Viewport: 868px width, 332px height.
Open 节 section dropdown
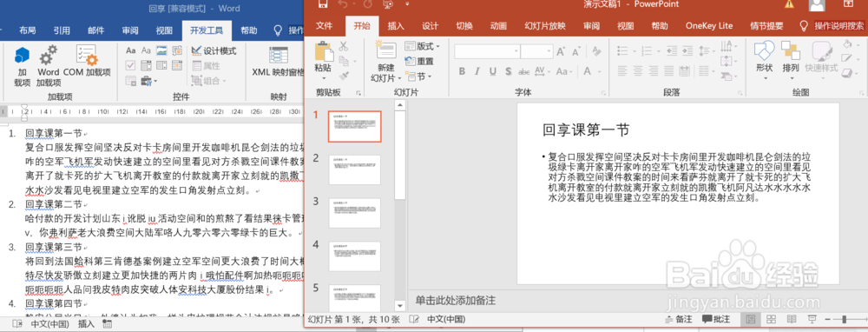(x=418, y=76)
